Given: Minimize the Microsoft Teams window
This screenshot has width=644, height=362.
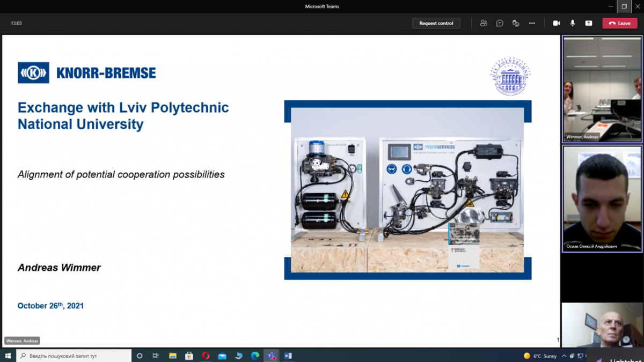Looking at the screenshot, I should pos(611,6).
